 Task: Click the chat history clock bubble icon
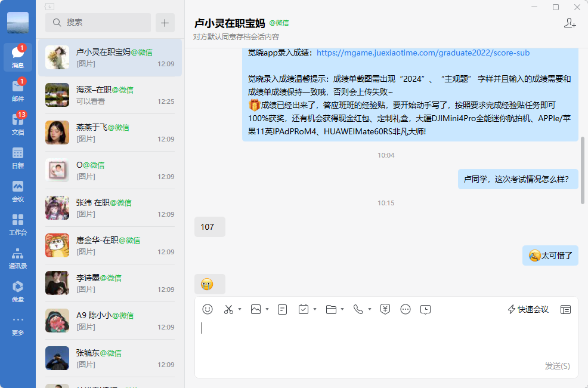(426, 309)
